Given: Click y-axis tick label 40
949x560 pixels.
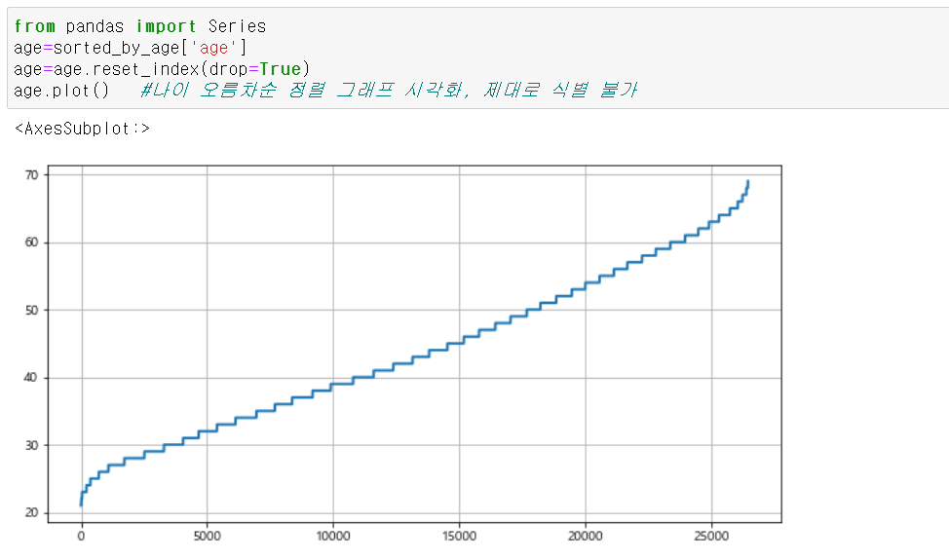Looking at the screenshot, I should coord(31,377).
